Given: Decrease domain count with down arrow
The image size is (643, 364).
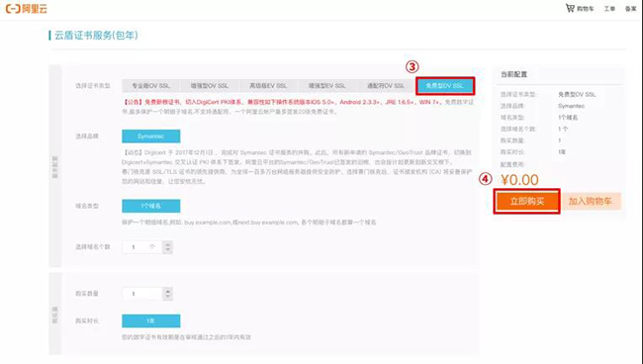Looking at the screenshot, I should click(x=167, y=250).
